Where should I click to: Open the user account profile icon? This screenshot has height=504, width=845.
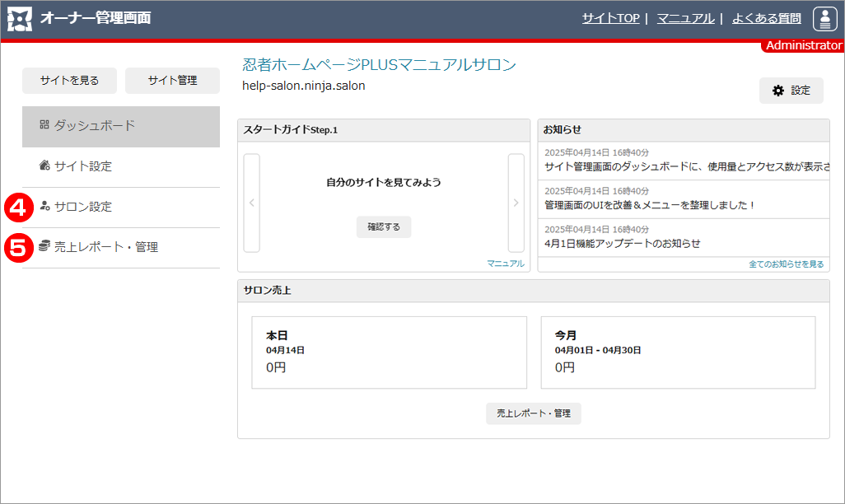click(x=824, y=18)
